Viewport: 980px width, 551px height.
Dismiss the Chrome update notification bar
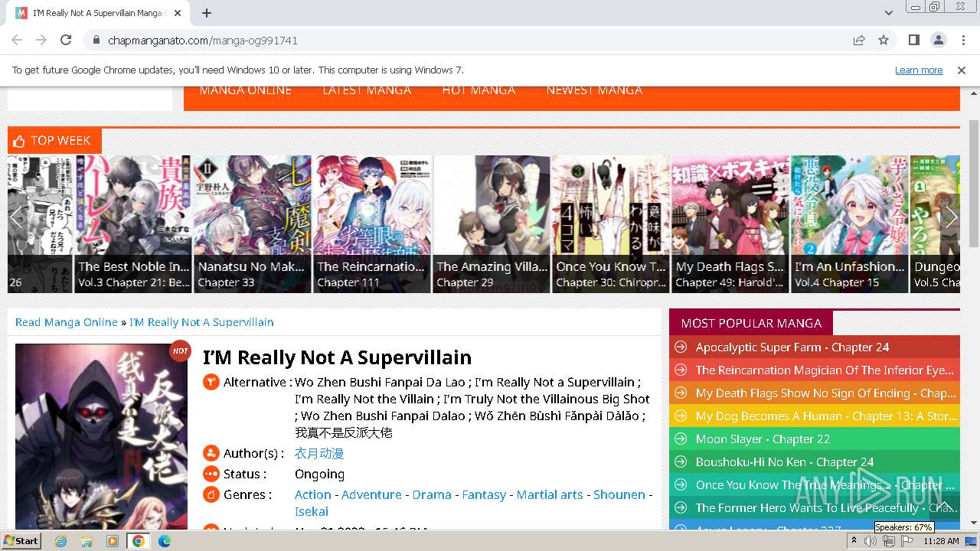[x=962, y=70]
